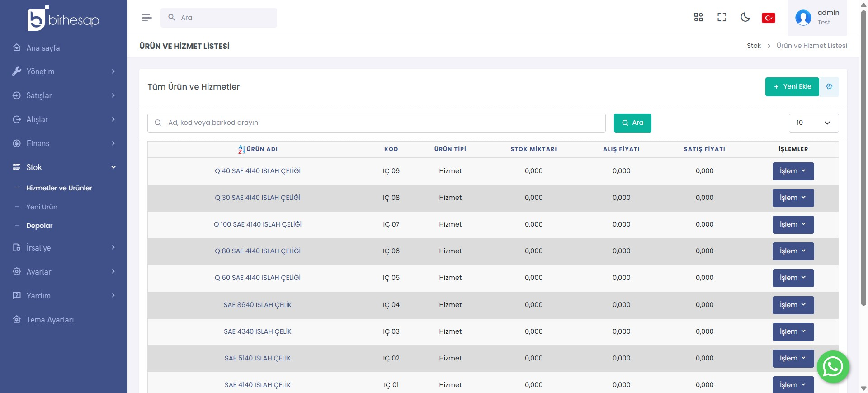
Task: Toggle the sidebar hamburger menu icon
Action: tap(146, 18)
